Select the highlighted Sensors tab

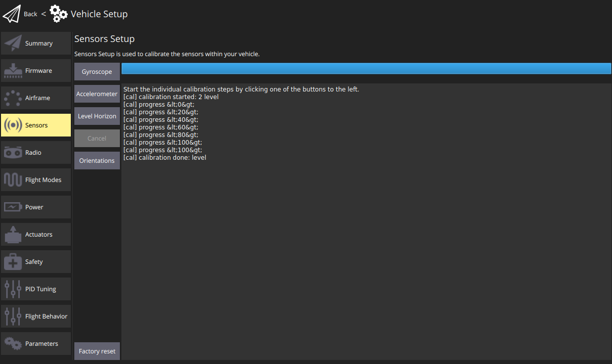point(36,125)
